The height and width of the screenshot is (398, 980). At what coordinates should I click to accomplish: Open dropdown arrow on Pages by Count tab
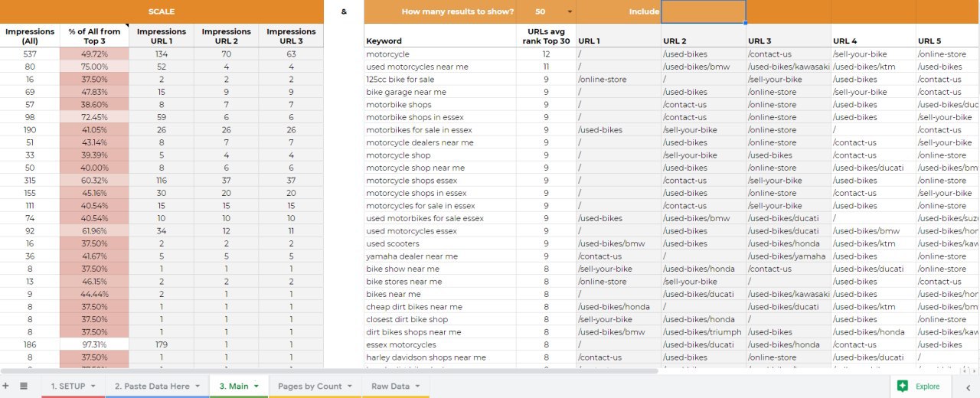point(349,387)
